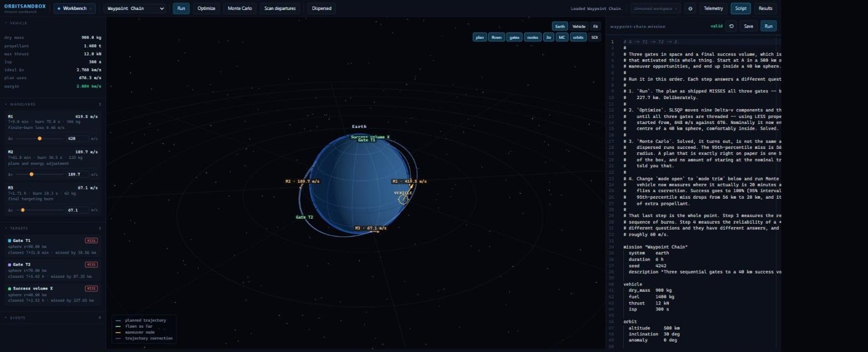Adjust the M1 delta-v slider
This screenshot has width=868, height=352.
click(39, 138)
